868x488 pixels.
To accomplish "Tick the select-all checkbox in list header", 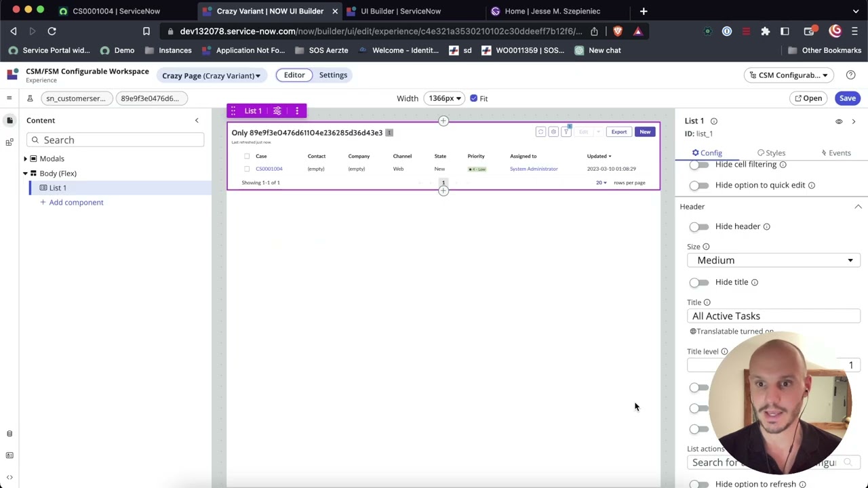I will point(247,157).
